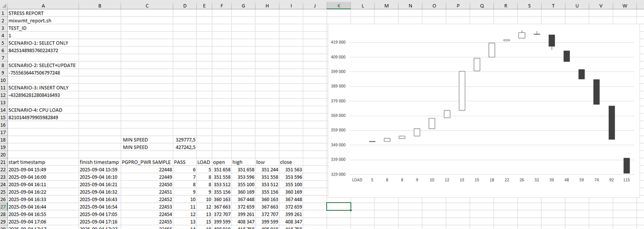The height and width of the screenshot is (229, 644).
Task: Click the finish timestamp header cell
Action: pos(99,162)
